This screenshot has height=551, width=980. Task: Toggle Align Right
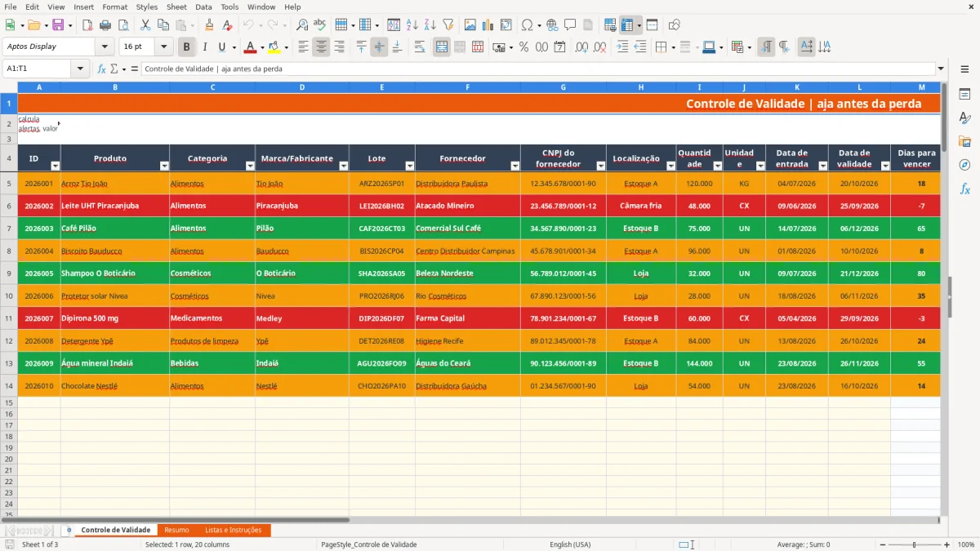point(339,47)
